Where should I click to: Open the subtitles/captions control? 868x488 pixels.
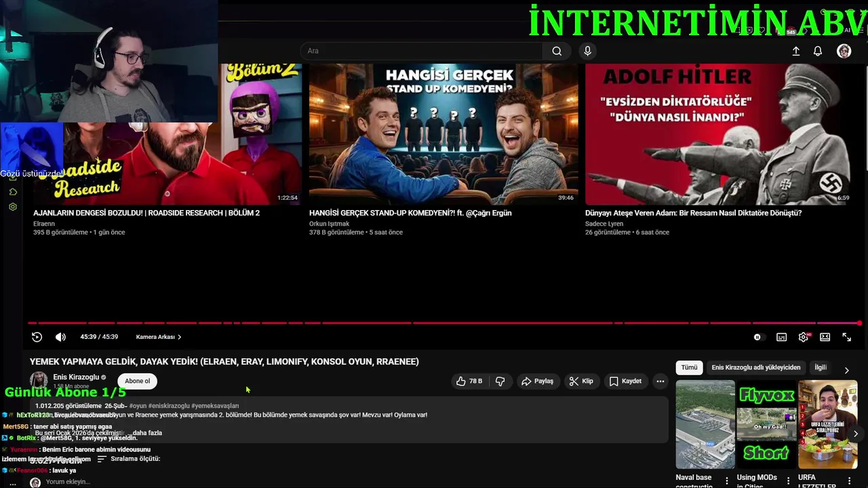point(781,337)
